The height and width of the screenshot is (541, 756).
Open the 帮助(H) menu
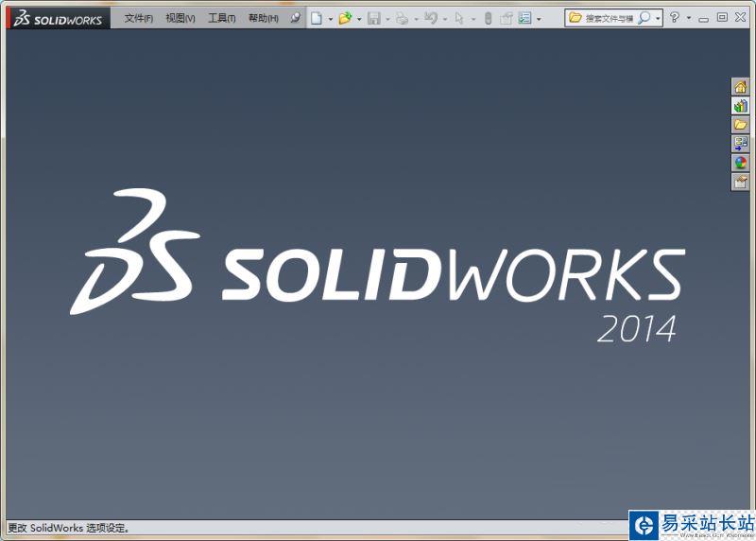tap(264, 18)
